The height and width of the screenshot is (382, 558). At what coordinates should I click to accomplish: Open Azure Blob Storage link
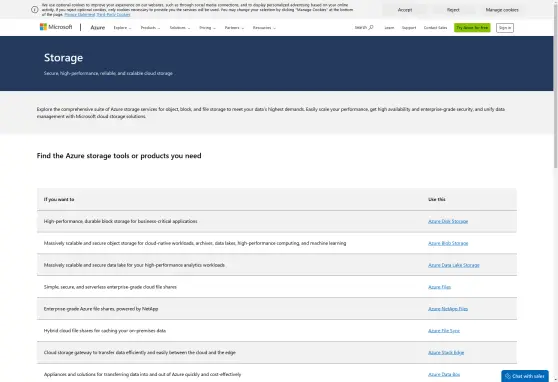[448, 244]
